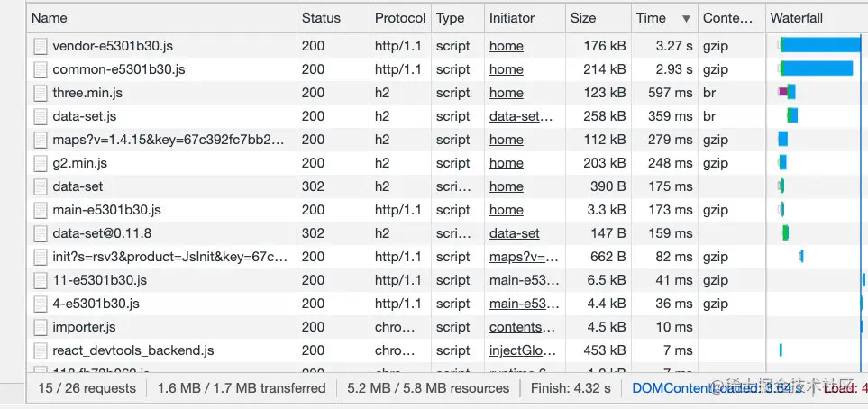This screenshot has height=409, width=868.
Task: Sort by the Status column header
Action: 322,18
